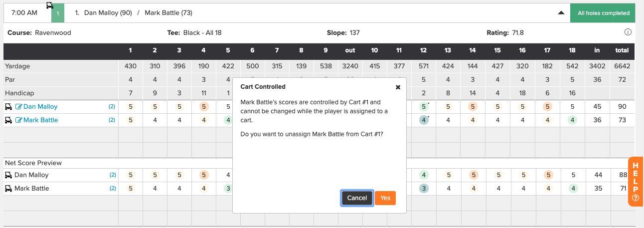The width and height of the screenshot is (644, 228).
Task: Collapse the scorecard using the up arrow
Action: pos(561,13)
